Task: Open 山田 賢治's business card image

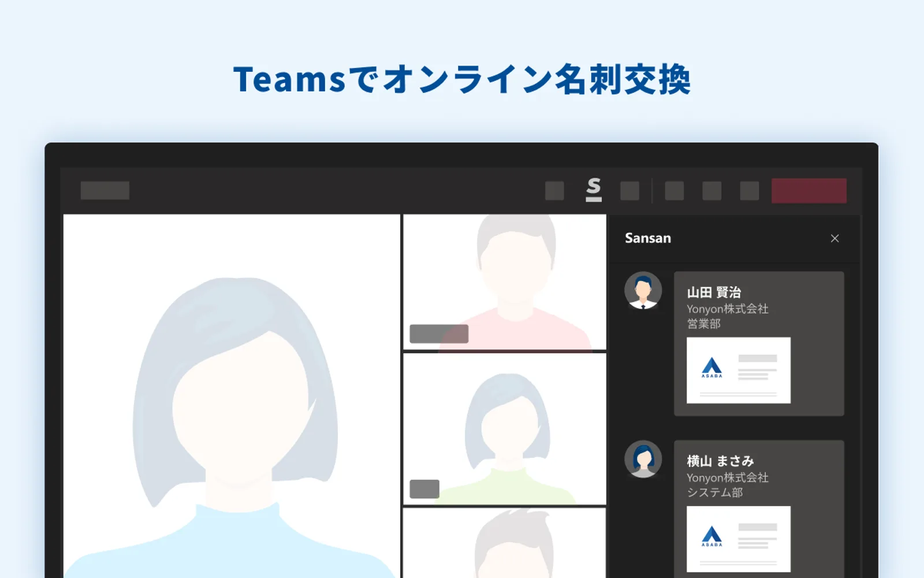Action: (739, 370)
